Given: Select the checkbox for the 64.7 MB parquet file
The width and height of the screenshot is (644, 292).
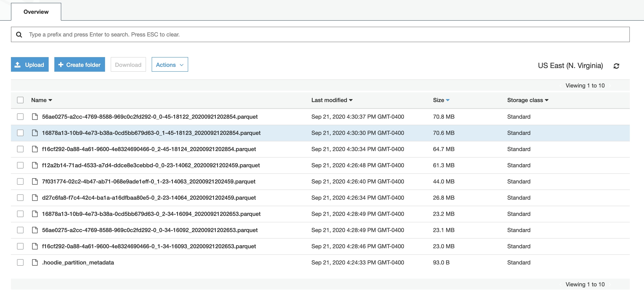Looking at the screenshot, I should 20,149.
